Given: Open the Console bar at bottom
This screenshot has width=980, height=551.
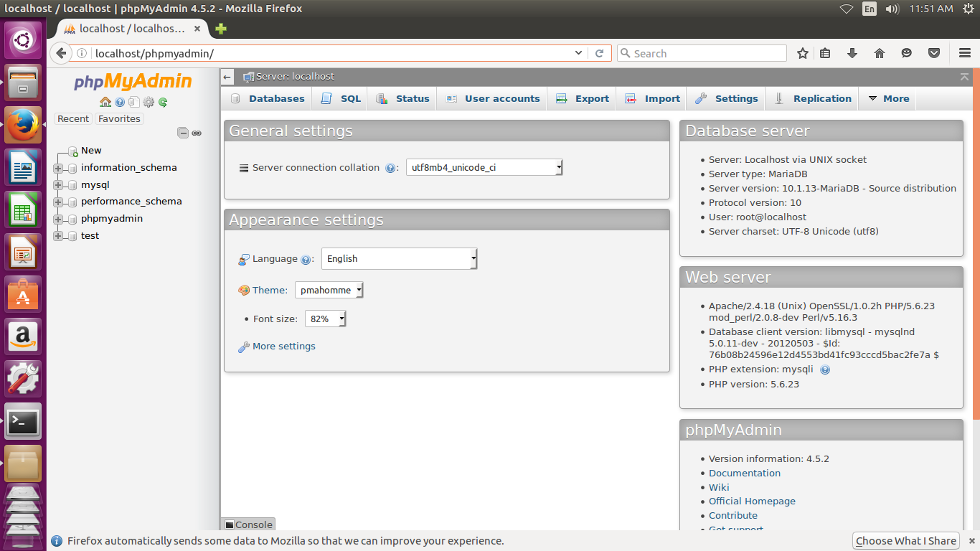Looking at the screenshot, I should pos(248,524).
